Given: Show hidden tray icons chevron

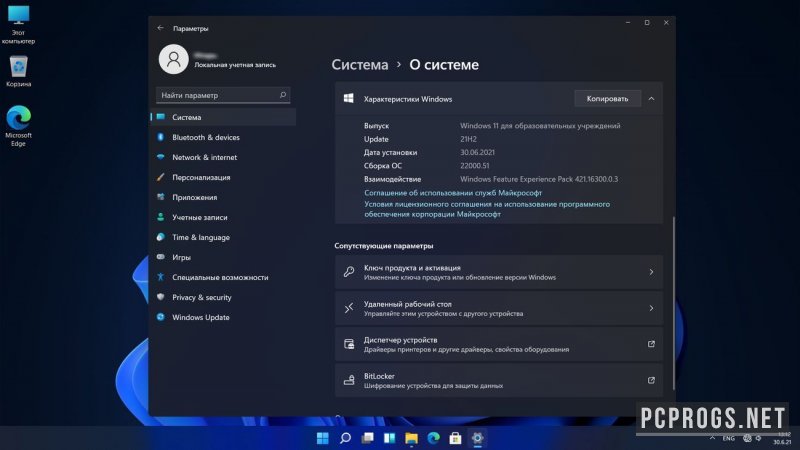Looking at the screenshot, I should [712, 438].
